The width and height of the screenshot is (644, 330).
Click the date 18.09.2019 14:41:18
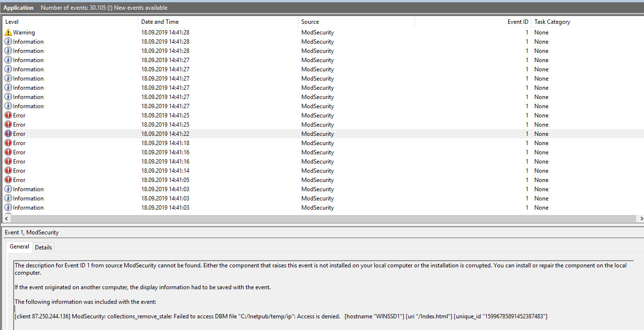[x=165, y=143]
